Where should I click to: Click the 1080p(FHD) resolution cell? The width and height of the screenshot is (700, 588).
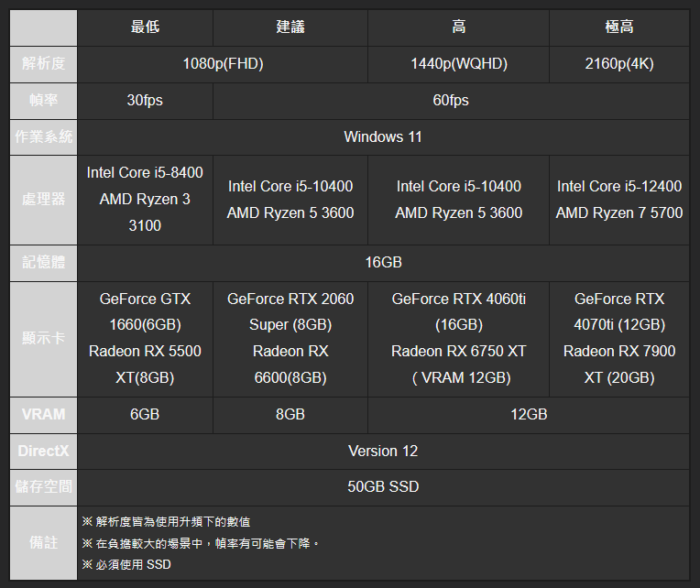coord(223,64)
